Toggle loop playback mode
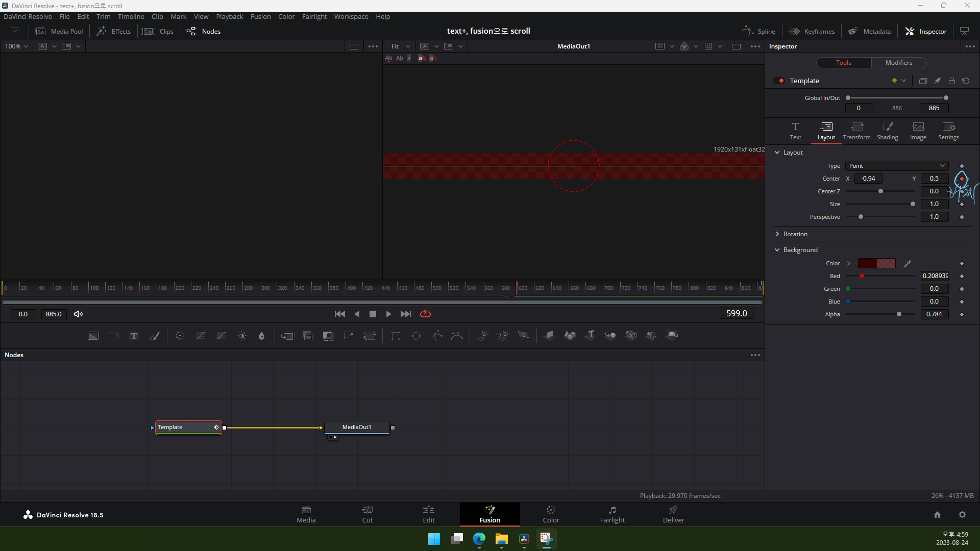Screen dimensions: 980x551 coord(425,314)
